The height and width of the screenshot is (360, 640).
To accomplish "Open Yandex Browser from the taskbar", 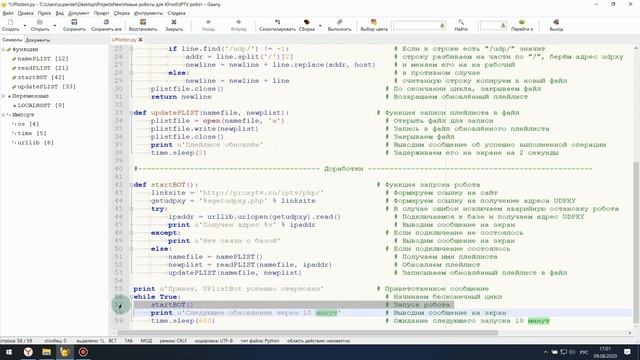I will pyautogui.click(x=28, y=352).
